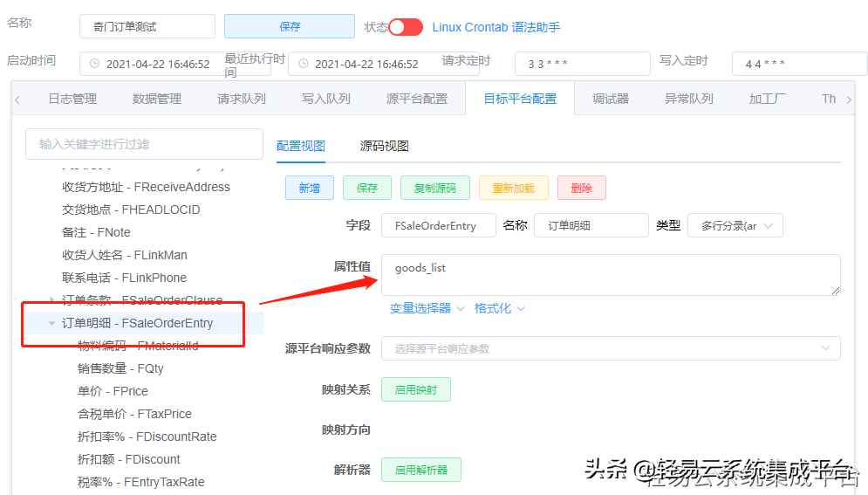Select 销售数量 - FQty tree node
This screenshot has width=868, height=495.
120,368
